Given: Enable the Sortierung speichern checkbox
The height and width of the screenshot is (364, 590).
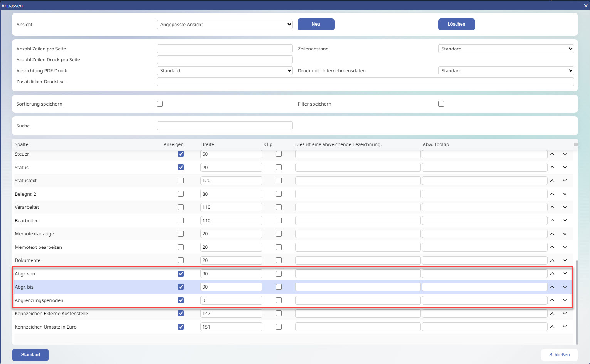Looking at the screenshot, I should [160, 104].
